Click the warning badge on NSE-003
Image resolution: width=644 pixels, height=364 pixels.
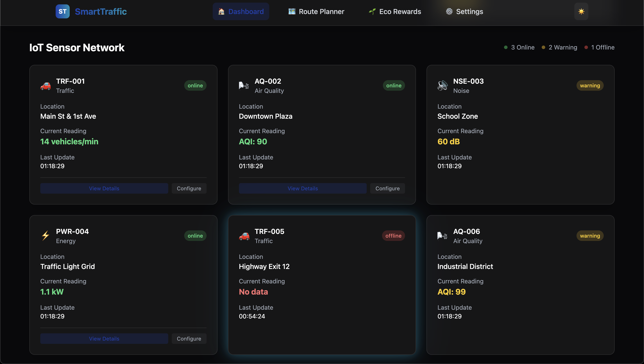coord(590,85)
